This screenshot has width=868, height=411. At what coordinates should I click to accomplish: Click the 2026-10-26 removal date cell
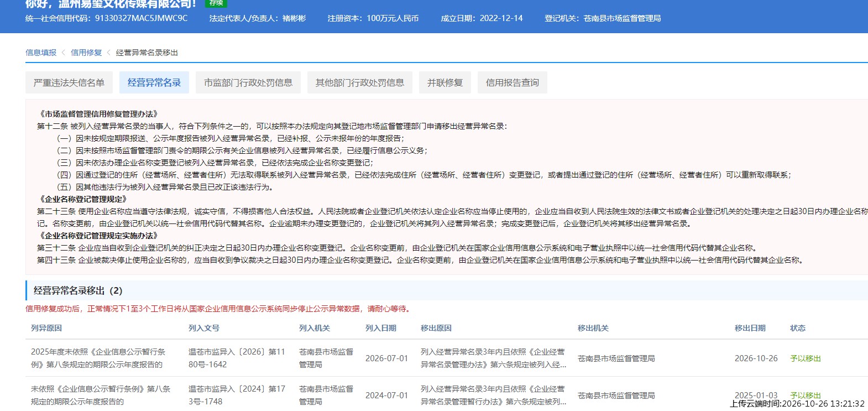(756, 358)
